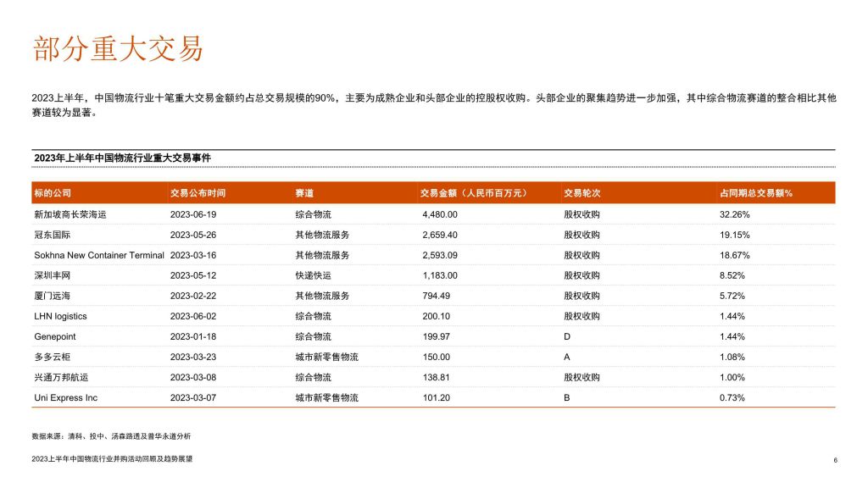Click page number 6
The image size is (868, 488).
click(x=835, y=460)
